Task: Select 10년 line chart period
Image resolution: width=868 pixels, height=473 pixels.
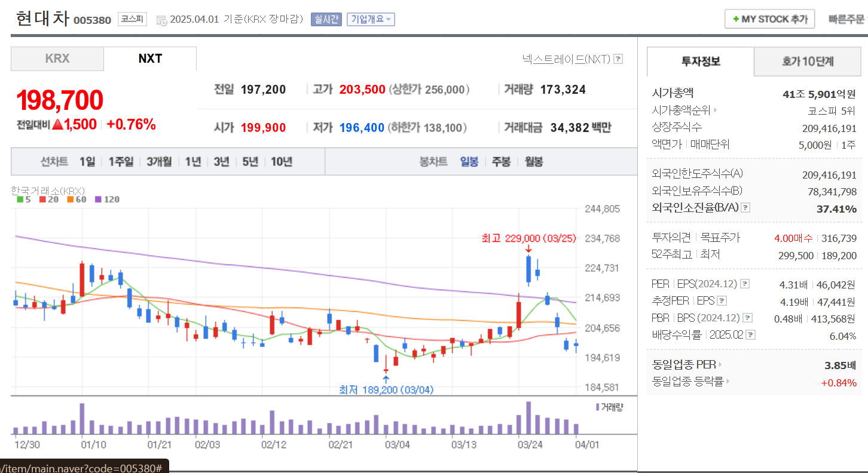Action: tap(282, 162)
